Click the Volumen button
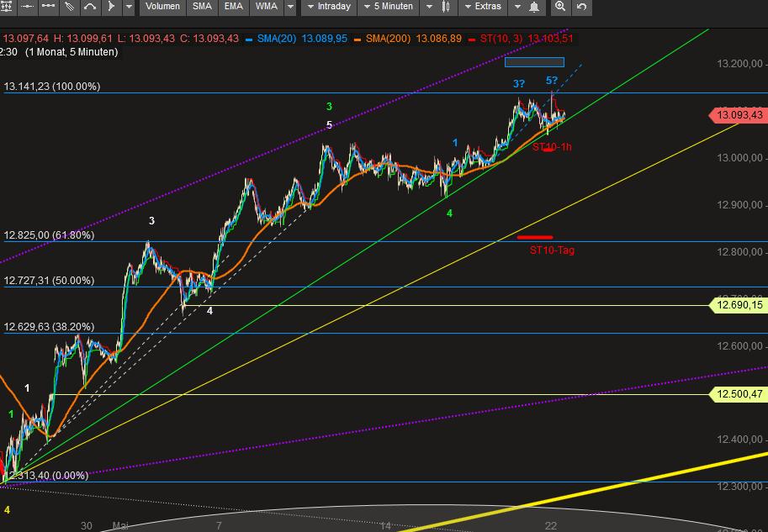The width and height of the screenshot is (768, 532). pyautogui.click(x=162, y=8)
